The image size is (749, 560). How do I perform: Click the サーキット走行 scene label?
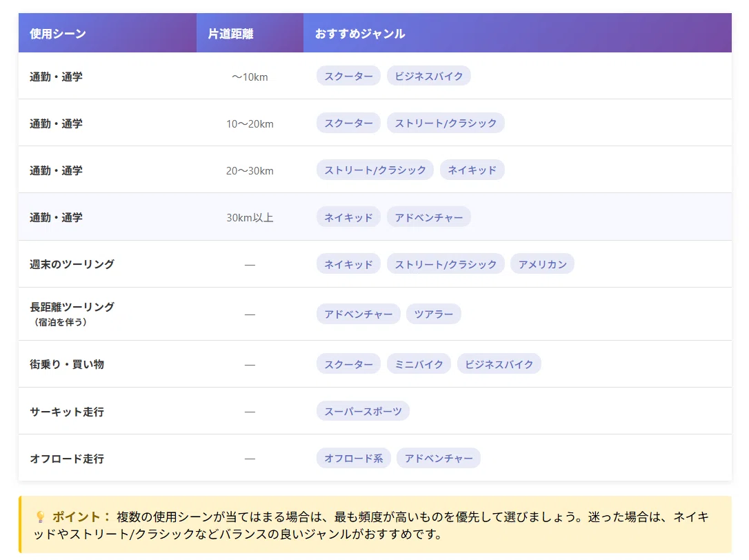[67, 412]
